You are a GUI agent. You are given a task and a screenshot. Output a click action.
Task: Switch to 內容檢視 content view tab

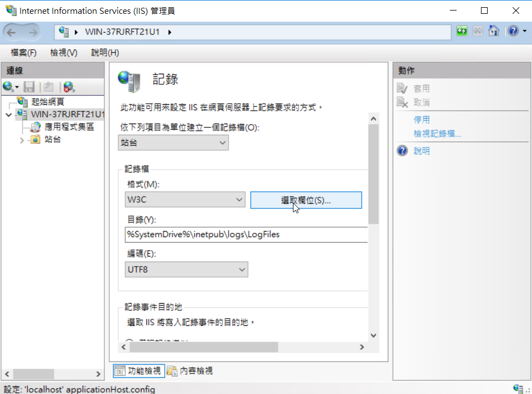[x=190, y=371]
